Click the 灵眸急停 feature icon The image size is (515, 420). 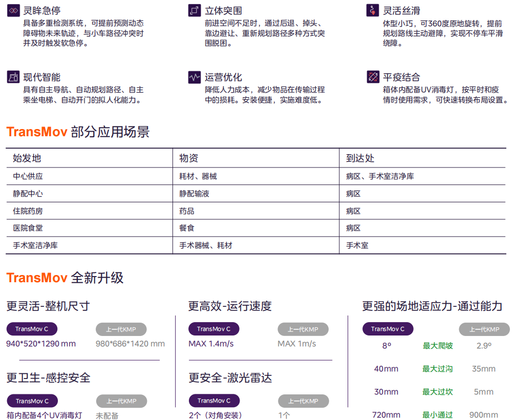point(13,11)
